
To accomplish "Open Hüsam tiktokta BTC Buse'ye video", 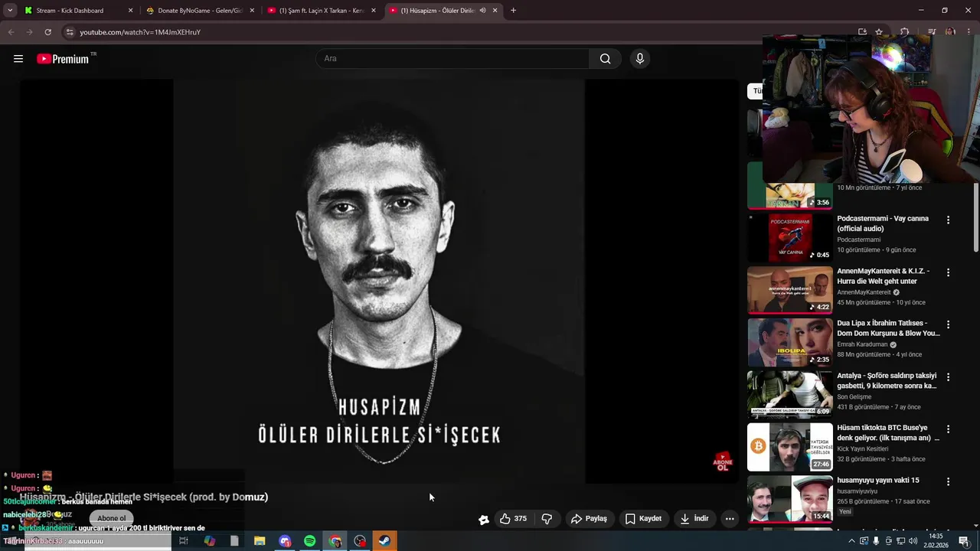I will point(888,432).
